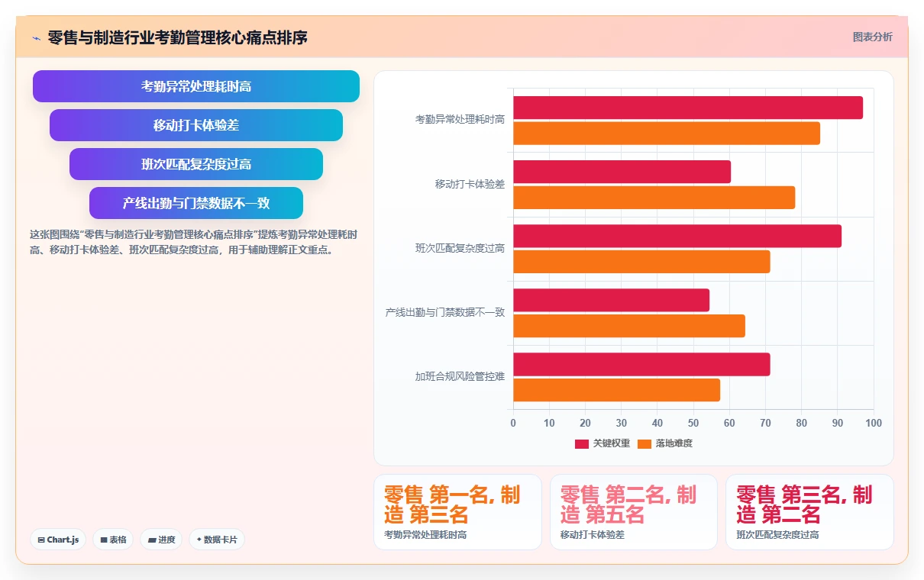Click the chart y-axis label 加班合规风险管控难

460,376
